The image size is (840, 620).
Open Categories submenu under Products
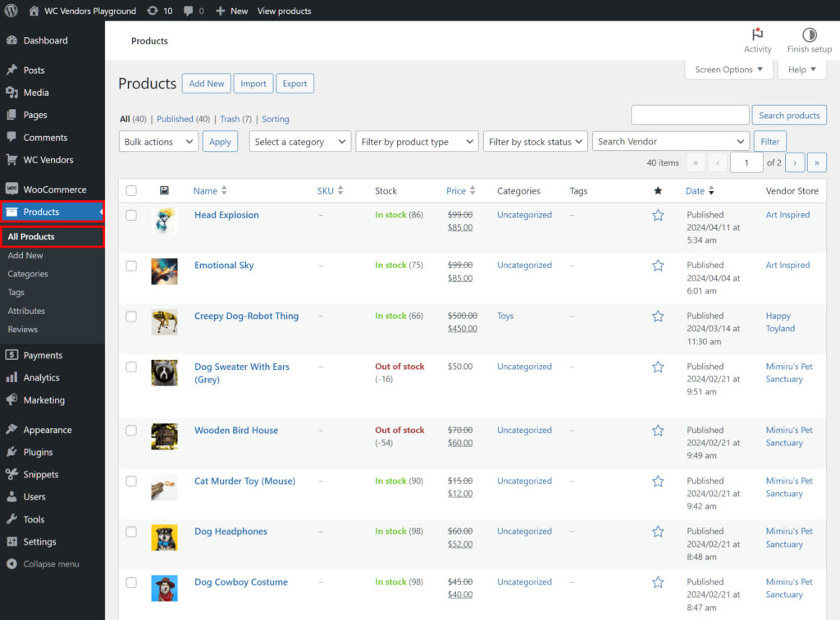pyautogui.click(x=28, y=274)
